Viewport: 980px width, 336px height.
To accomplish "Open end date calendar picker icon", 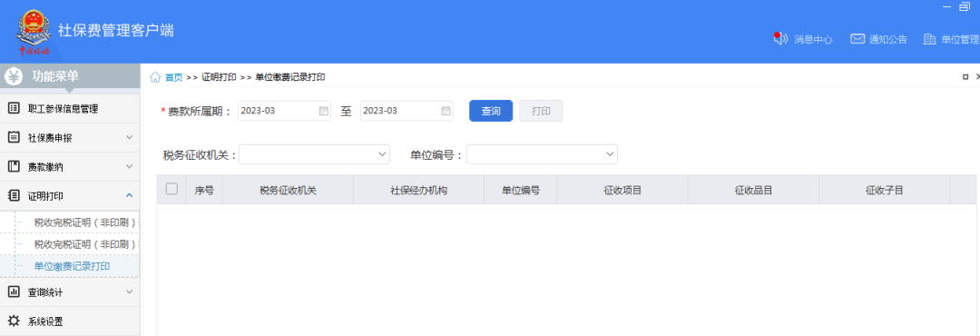I will (446, 111).
